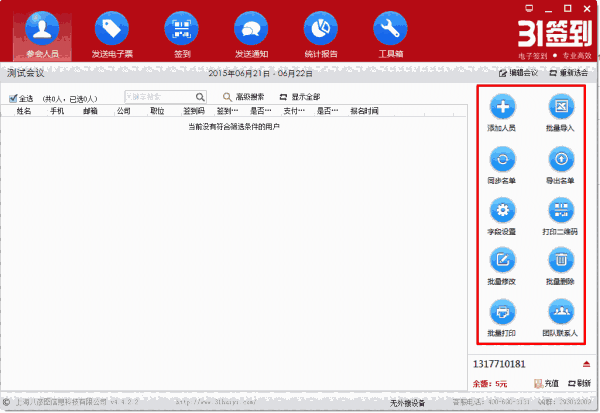Open the website link in the status bar

[216, 402]
